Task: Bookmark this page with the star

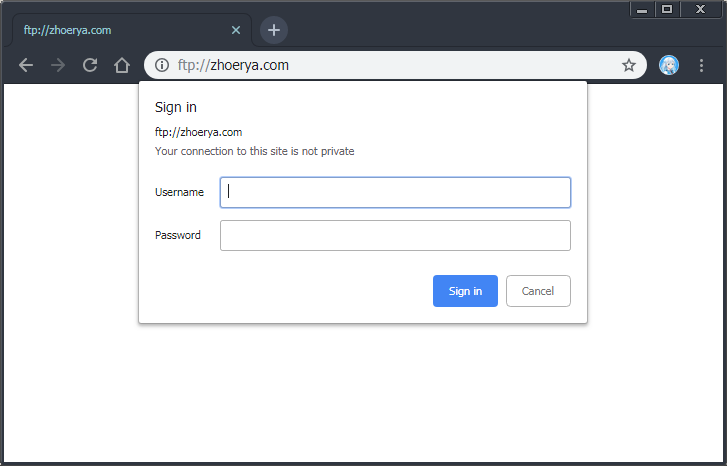Action: pos(629,65)
